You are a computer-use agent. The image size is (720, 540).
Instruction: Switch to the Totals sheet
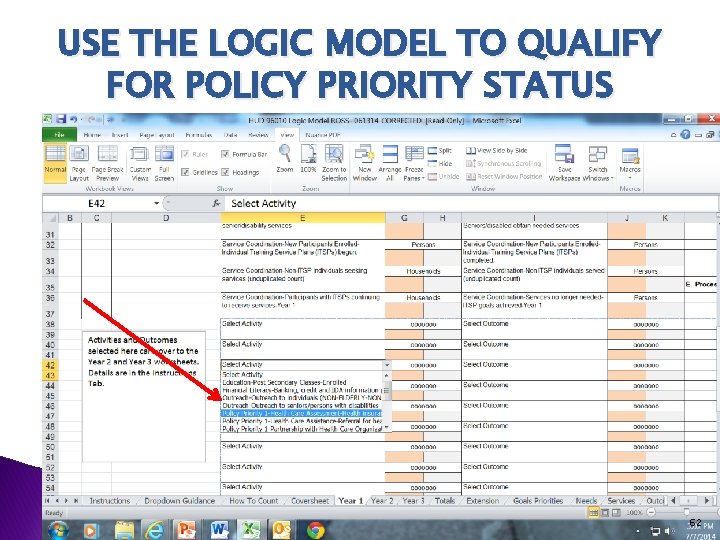tap(444, 501)
